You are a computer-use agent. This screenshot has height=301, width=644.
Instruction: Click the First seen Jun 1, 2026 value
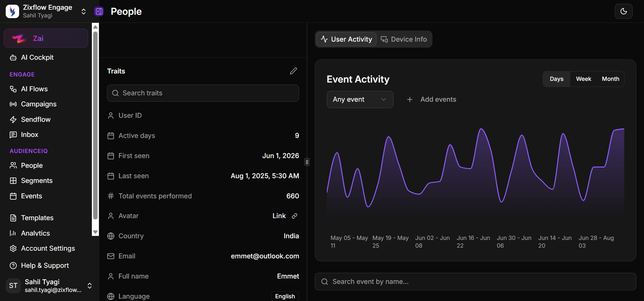pos(281,156)
